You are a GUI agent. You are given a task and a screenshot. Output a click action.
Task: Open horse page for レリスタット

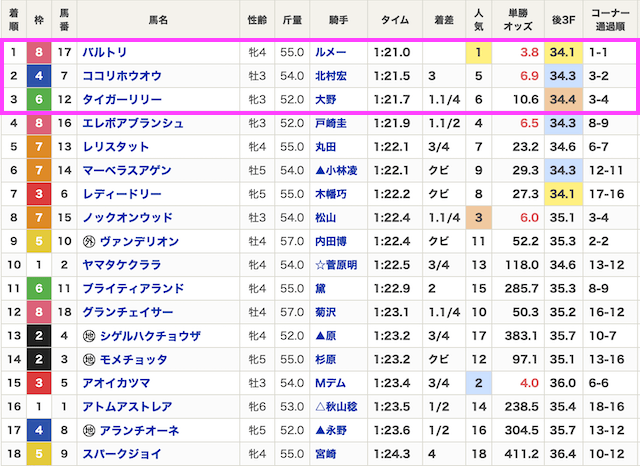click(x=116, y=147)
